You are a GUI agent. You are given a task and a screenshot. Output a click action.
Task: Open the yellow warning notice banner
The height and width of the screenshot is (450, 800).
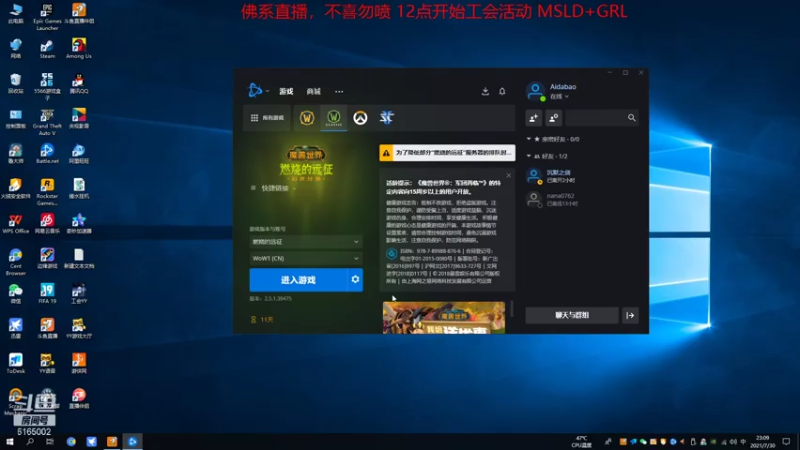tap(447, 153)
